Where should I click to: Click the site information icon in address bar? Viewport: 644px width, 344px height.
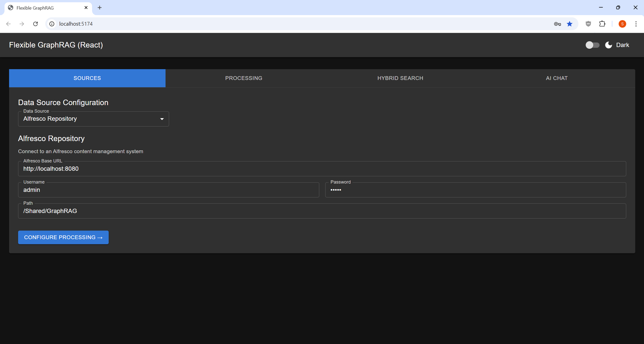pos(52,24)
